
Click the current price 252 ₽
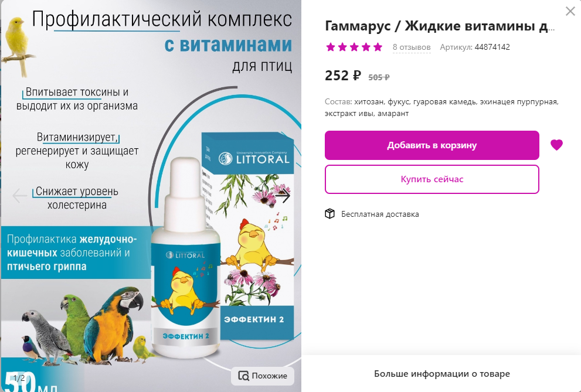click(x=343, y=76)
